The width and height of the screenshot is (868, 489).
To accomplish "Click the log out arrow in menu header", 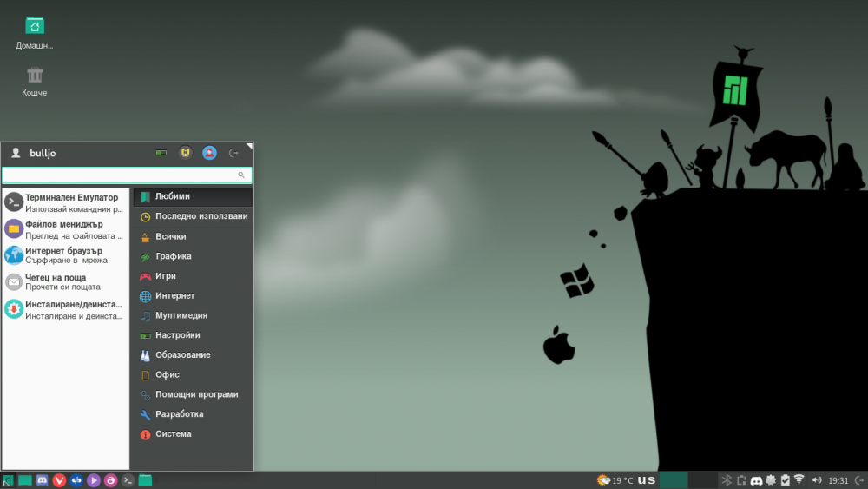I will coord(233,153).
